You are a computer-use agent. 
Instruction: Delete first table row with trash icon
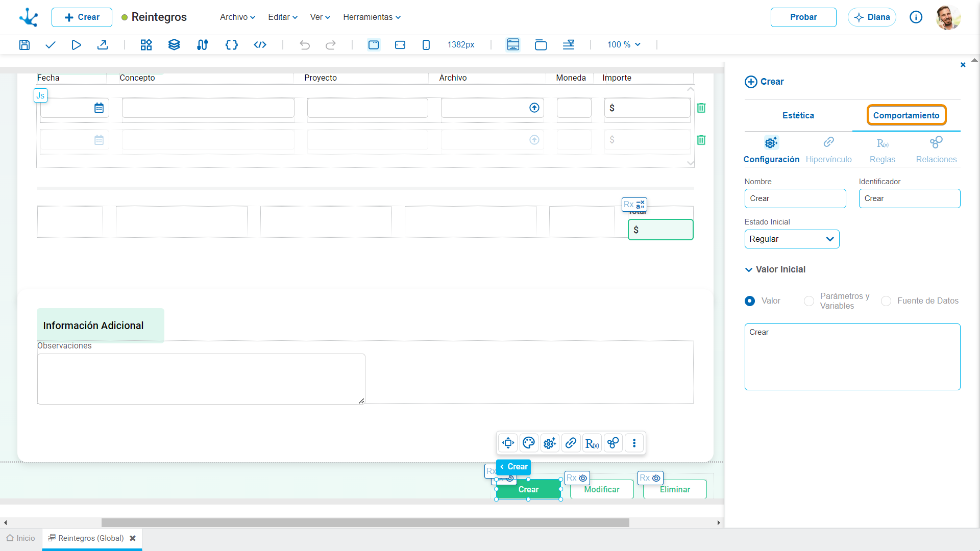pos(701,108)
